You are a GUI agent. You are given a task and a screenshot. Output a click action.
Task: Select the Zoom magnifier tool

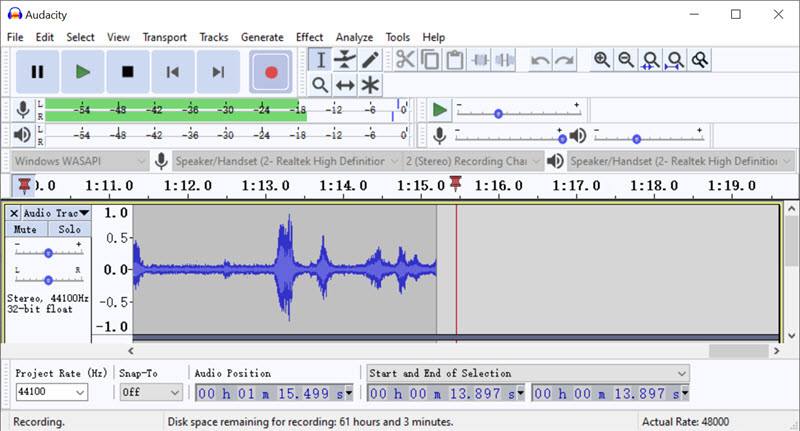pos(320,85)
